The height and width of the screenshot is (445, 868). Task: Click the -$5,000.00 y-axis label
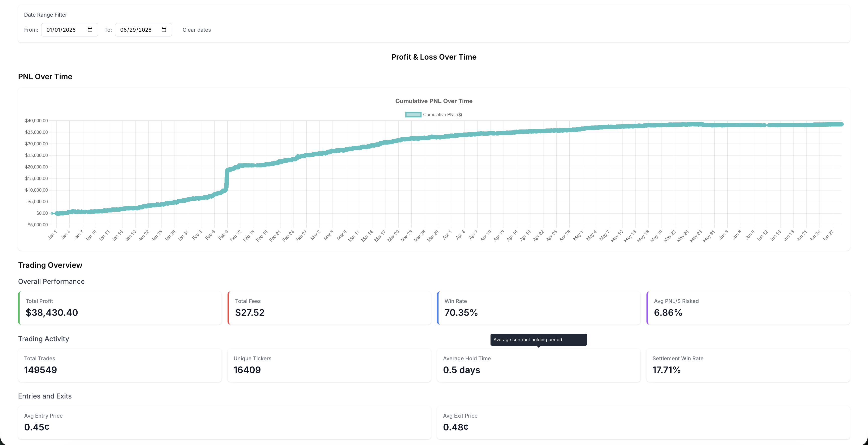[x=37, y=225]
